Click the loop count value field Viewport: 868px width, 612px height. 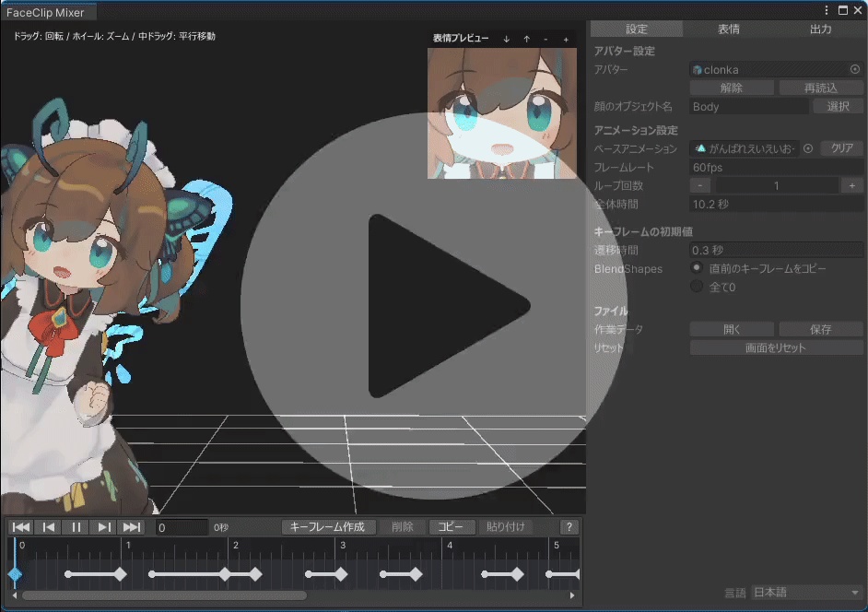click(x=776, y=185)
